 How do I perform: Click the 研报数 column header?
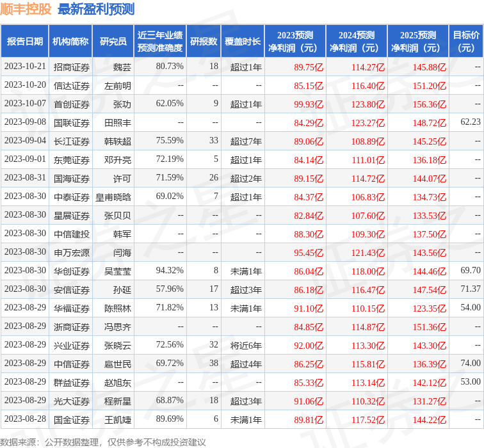point(204,42)
